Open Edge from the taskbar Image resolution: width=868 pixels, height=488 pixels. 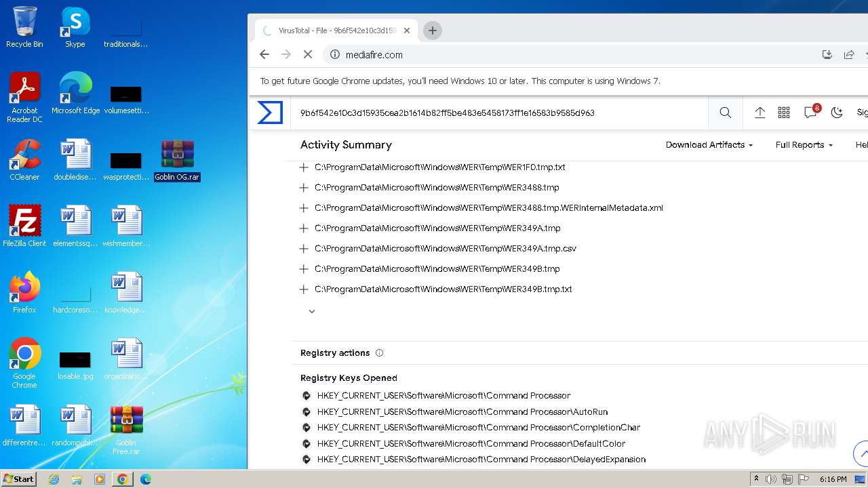(145, 479)
